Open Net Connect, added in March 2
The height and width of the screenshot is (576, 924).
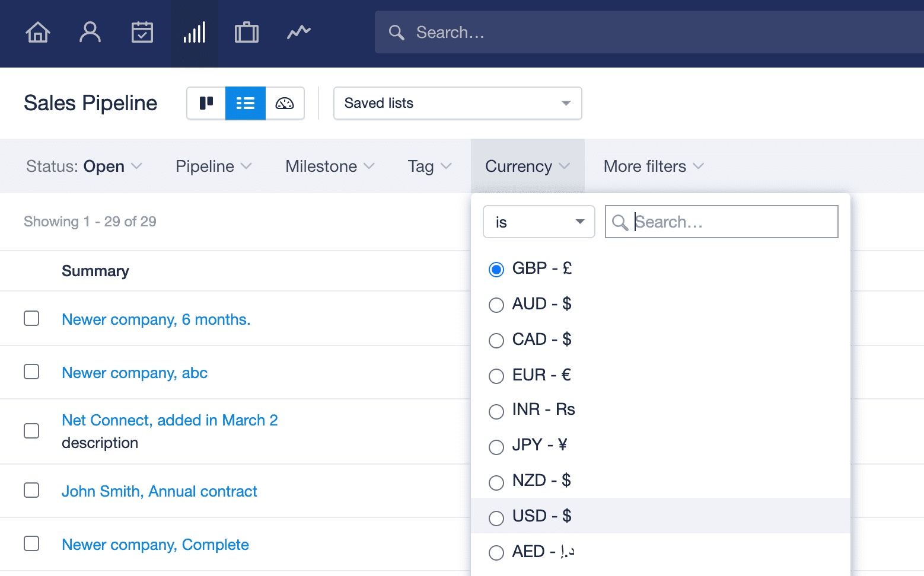(x=170, y=420)
